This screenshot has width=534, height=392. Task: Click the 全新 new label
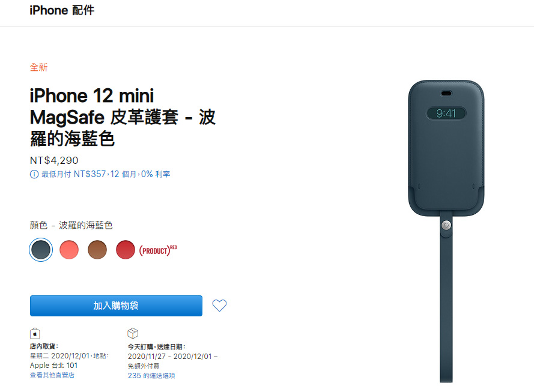tap(39, 67)
